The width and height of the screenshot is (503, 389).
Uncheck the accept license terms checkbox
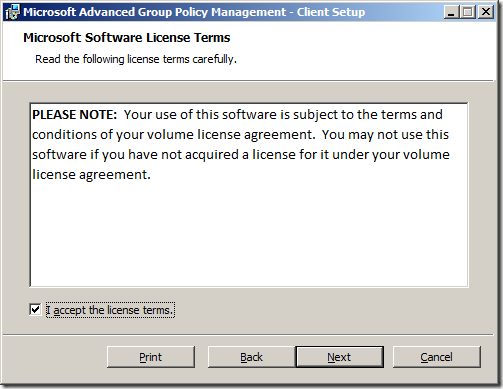35,309
